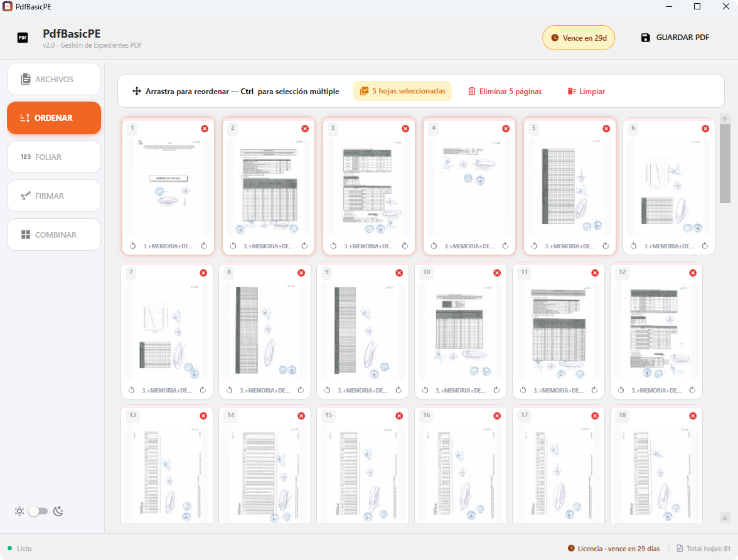Rotate page 1 counterclockwise
This screenshot has height=560, width=738.
point(133,246)
